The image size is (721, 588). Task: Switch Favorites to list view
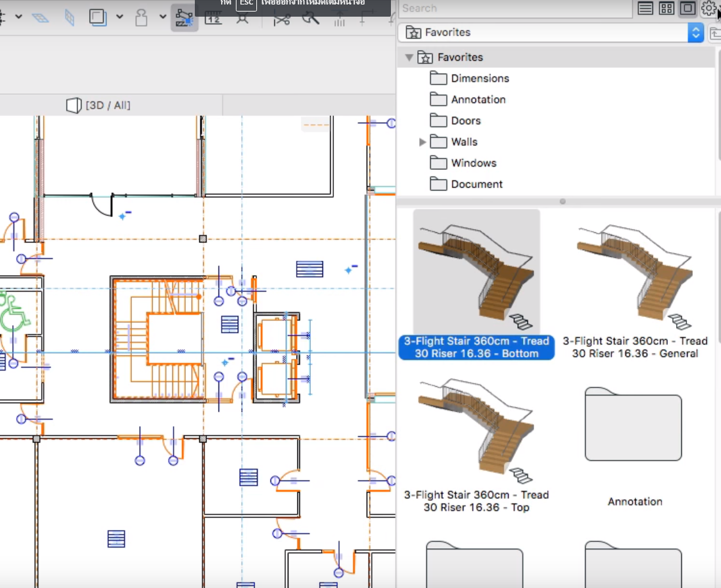[x=645, y=8]
